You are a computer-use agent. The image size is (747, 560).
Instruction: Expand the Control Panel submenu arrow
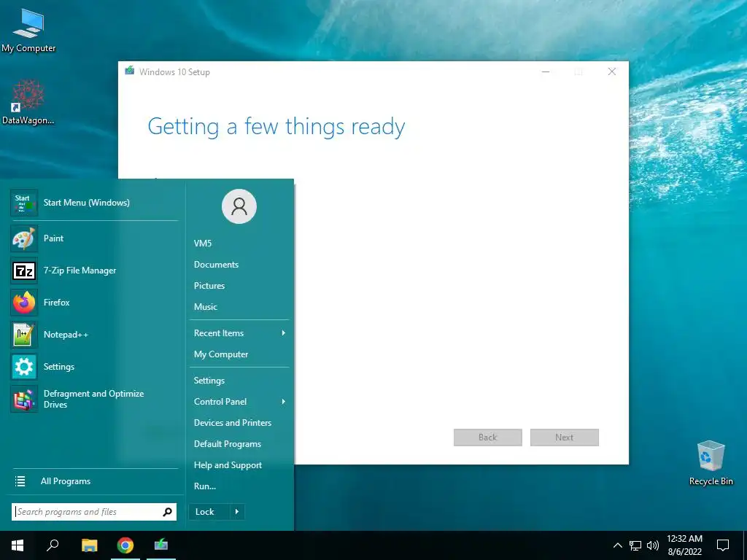284,402
